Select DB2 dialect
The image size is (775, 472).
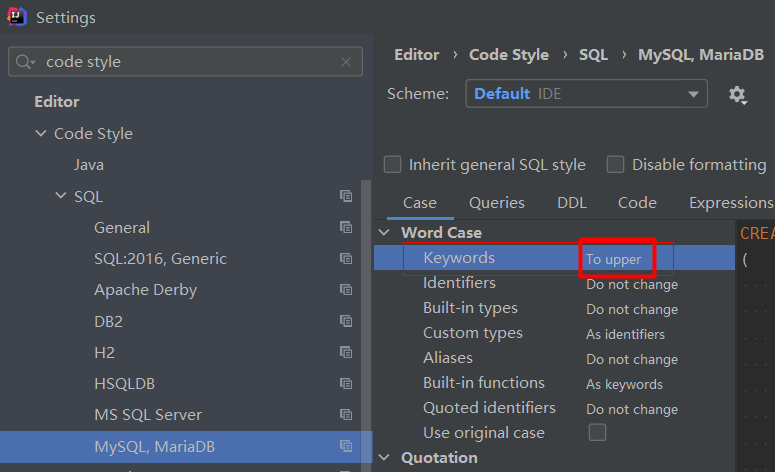click(108, 321)
